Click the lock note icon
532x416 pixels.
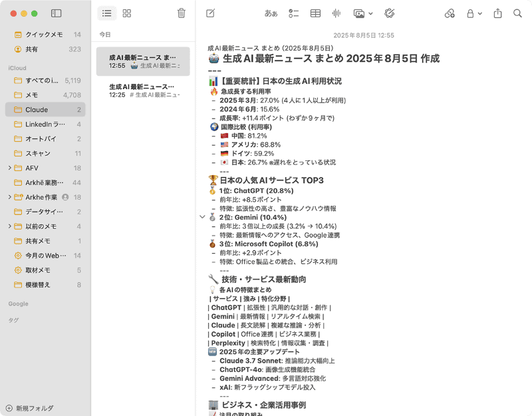(x=470, y=13)
